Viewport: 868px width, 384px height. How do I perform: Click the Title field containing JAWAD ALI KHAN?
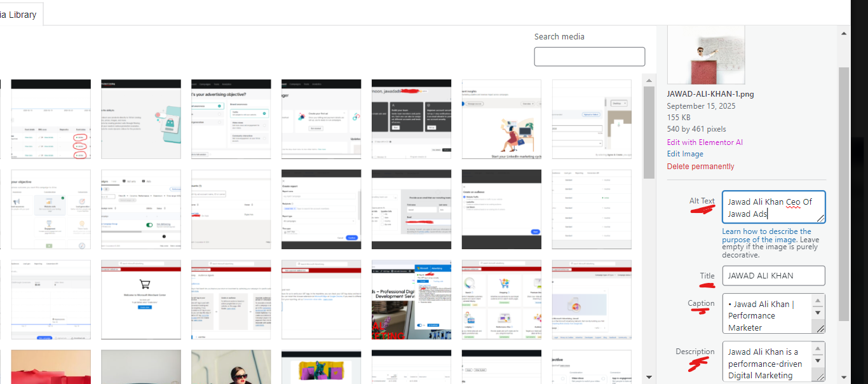coord(773,276)
